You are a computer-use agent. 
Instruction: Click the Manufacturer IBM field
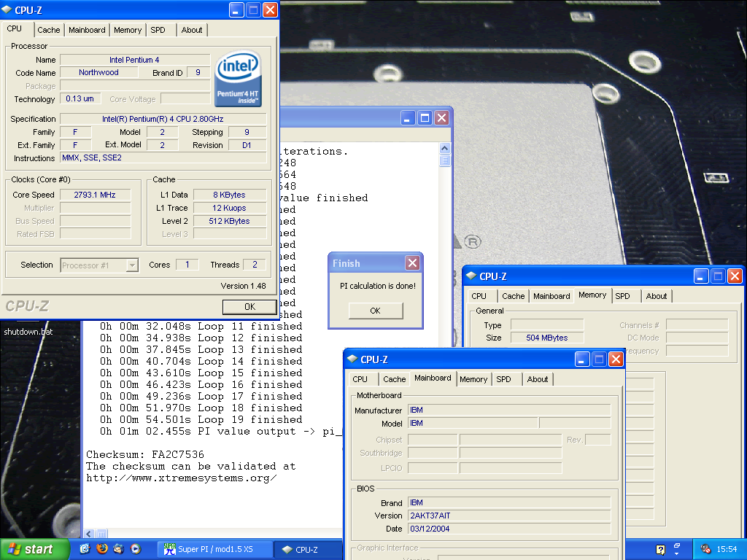pos(509,410)
